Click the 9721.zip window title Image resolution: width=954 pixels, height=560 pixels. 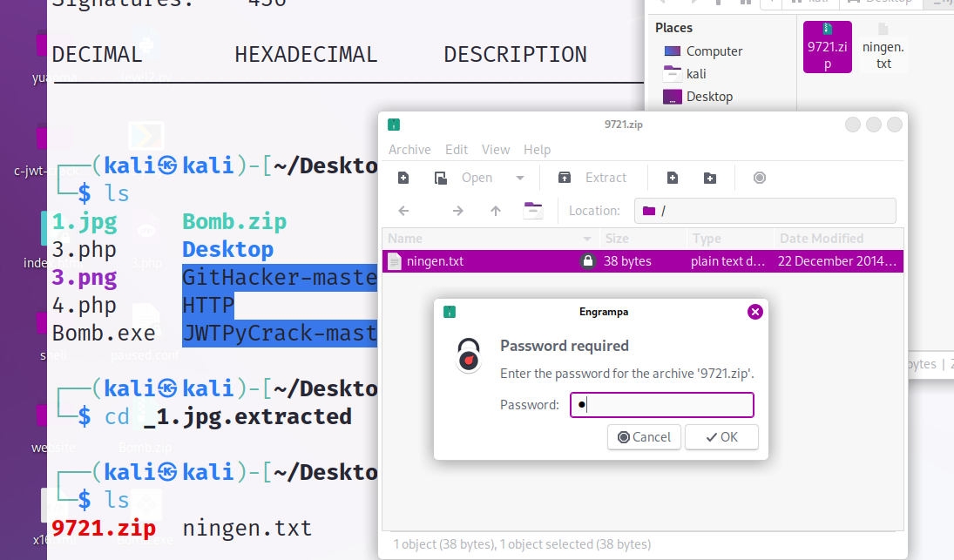(624, 124)
